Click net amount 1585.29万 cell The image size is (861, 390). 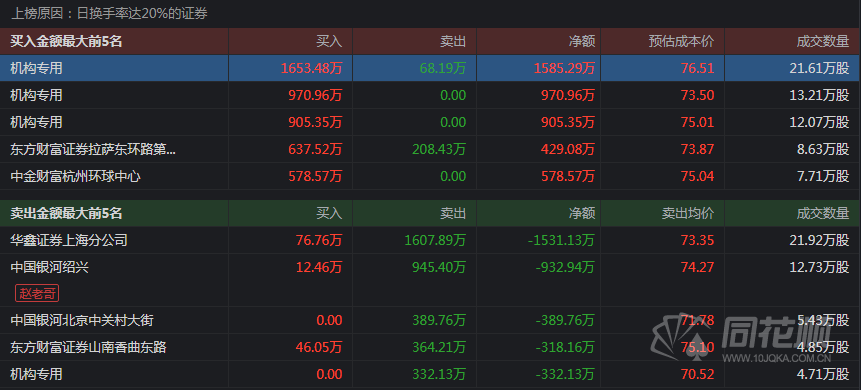pyautogui.click(x=564, y=68)
